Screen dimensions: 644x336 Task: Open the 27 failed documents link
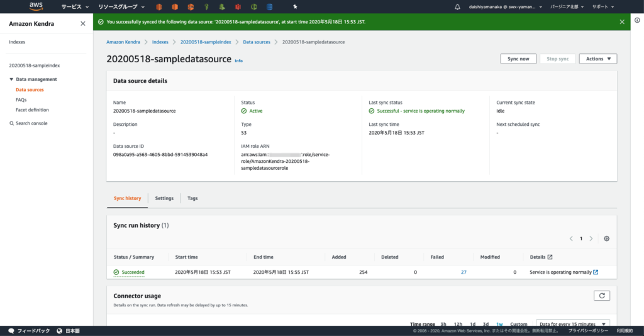[464, 272]
